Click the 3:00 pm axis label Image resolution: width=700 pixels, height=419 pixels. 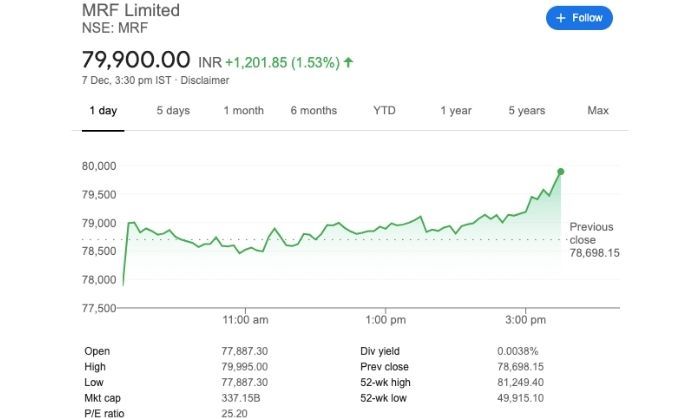coord(525,320)
